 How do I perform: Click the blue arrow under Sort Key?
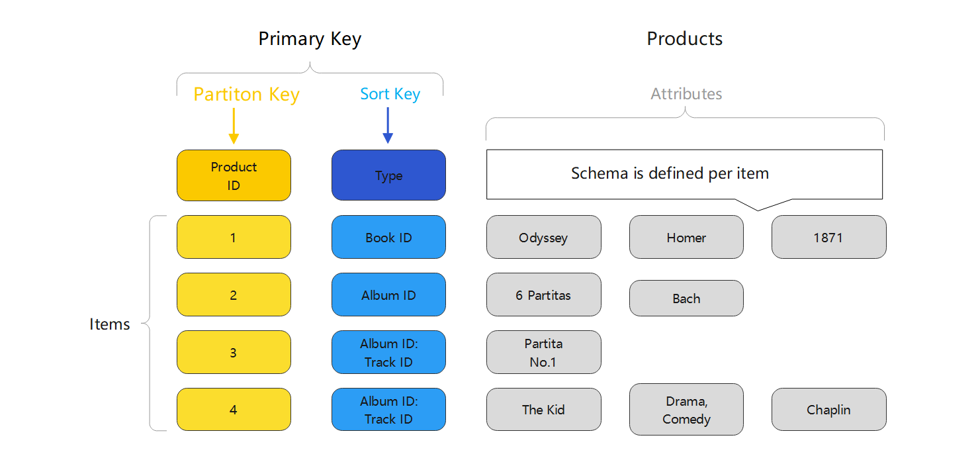click(388, 125)
